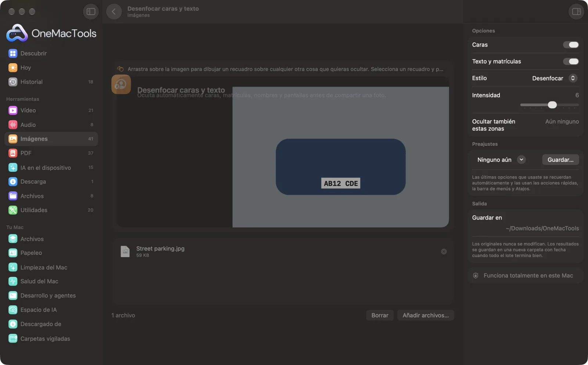The height and width of the screenshot is (365, 588).
Task: Click the Desenfocar caras y texto tool icon
Action: (x=121, y=84)
